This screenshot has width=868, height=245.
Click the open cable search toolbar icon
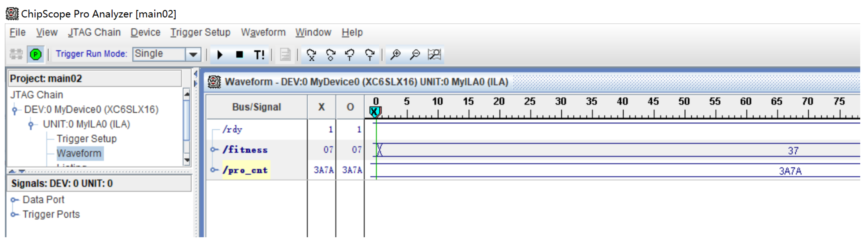click(16, 54)
